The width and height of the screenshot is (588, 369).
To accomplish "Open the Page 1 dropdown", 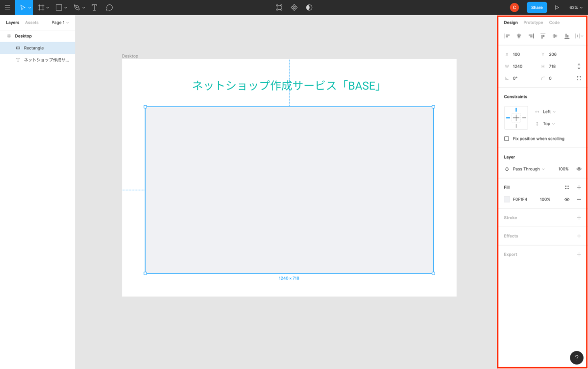I will click(x=60, y=23).
